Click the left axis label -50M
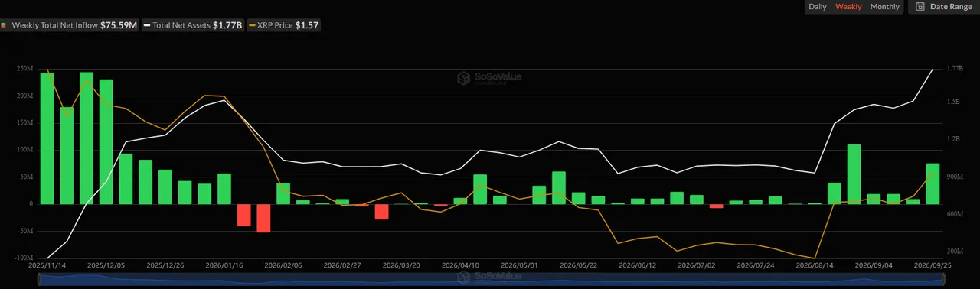The width and height of the screenshot is (980, 289). pos(25,231)
